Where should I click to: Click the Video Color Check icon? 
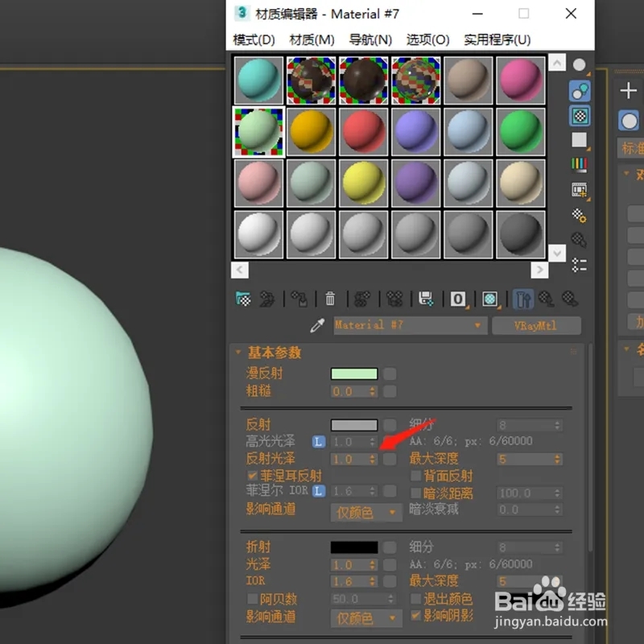coord(580,165)
